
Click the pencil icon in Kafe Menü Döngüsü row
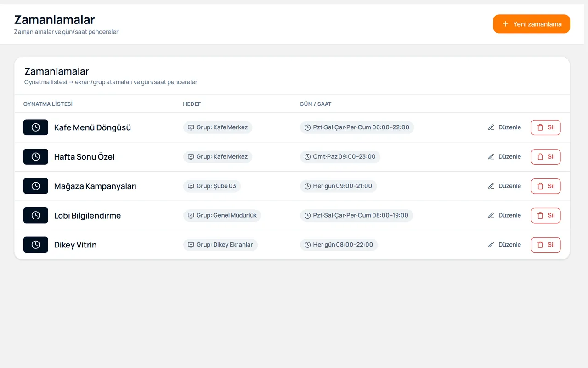(491, 127)
